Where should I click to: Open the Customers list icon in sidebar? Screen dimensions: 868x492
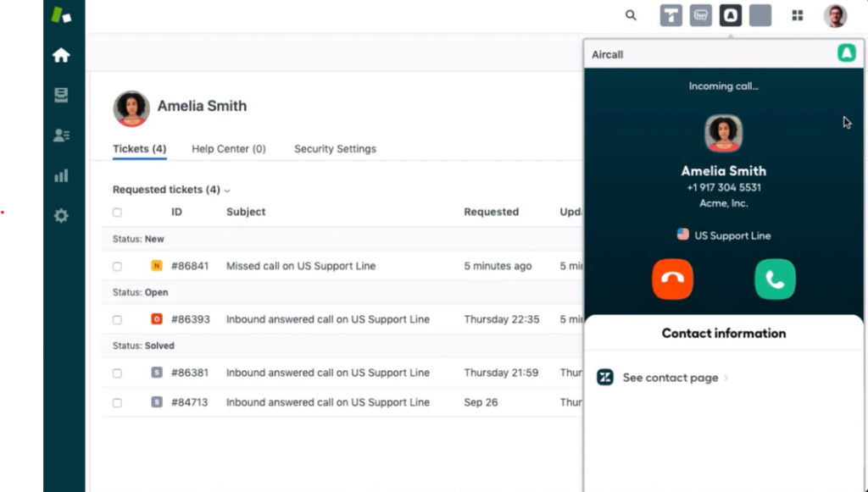coord(61,135)
